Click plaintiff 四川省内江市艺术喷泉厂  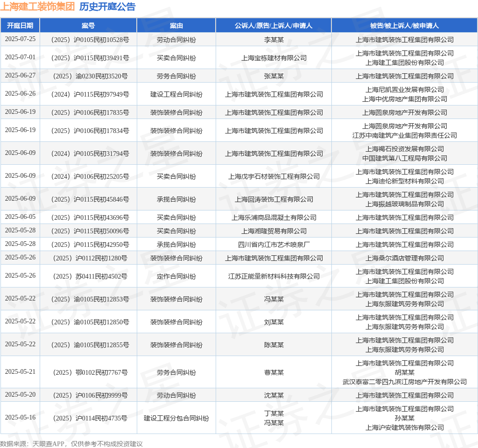pyautogui.click(x=274, y=245)
